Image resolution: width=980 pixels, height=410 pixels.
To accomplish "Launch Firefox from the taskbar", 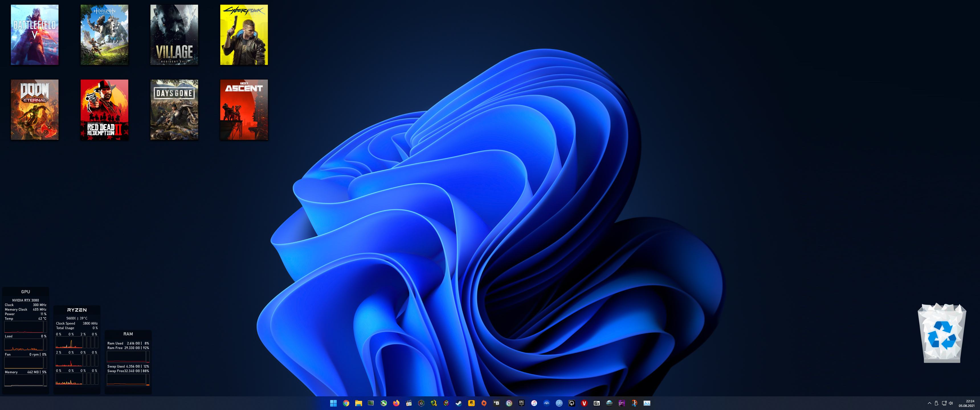I will click(x=396, y=403).
